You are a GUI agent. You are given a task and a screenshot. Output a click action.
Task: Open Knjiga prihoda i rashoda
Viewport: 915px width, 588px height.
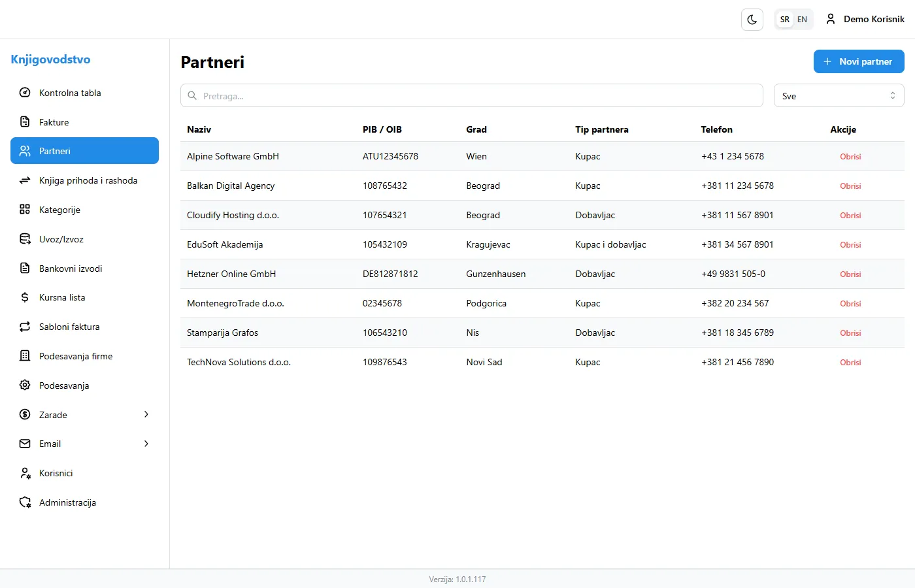pyautogui.click(x=88, y=180)
